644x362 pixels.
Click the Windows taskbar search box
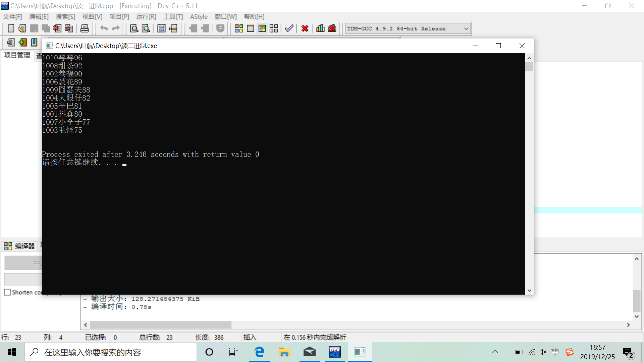tap(111, 352)
